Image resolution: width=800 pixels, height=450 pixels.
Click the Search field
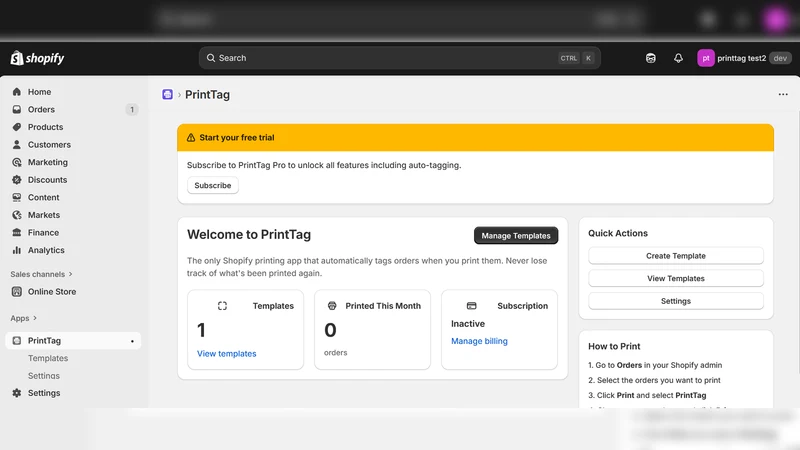399,58
